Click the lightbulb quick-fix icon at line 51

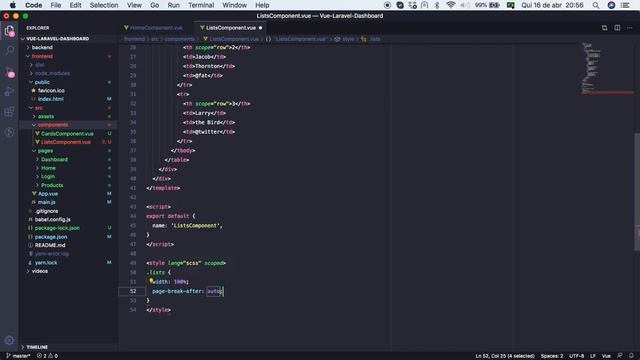click(x=151, y=281)
